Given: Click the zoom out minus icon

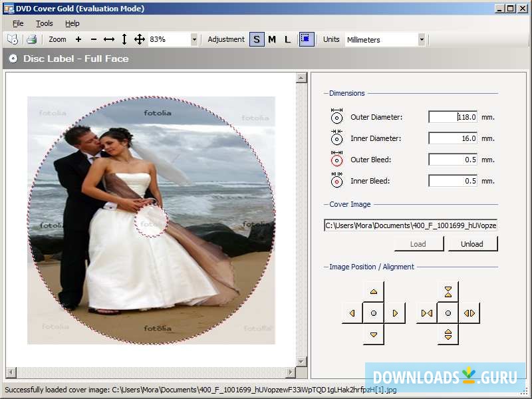Looking at the screenshot, I should pyautogui.click(x=93, y=40).
